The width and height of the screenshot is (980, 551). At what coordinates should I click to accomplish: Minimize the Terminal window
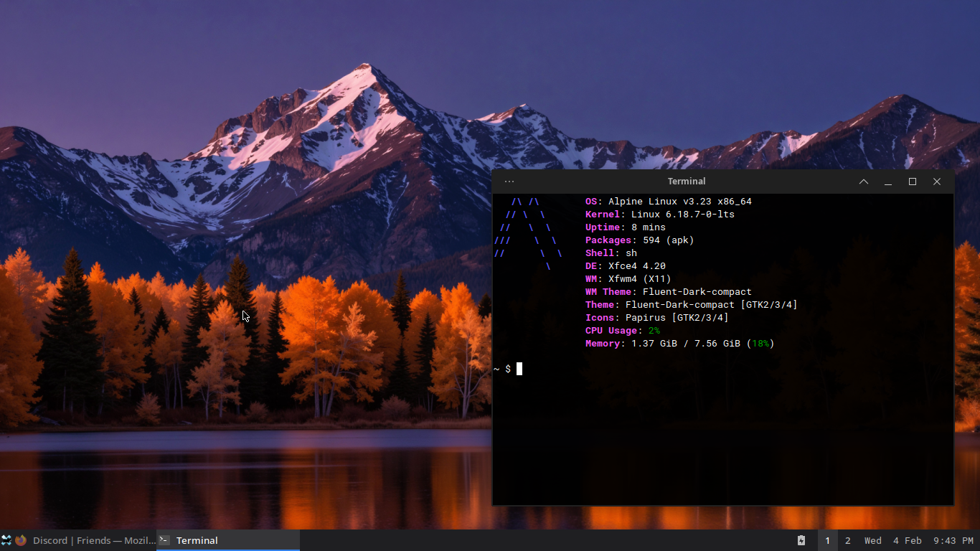tap(888, 182)
